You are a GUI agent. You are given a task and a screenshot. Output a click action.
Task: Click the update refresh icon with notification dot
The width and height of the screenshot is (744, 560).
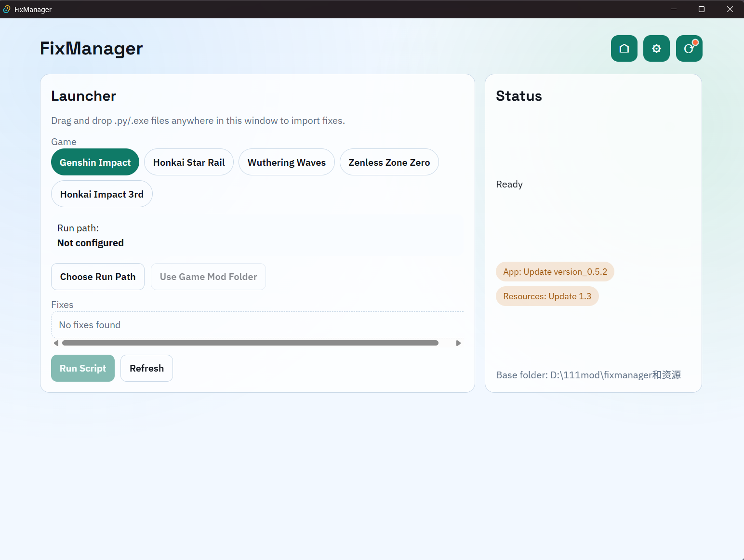point(689,48)
